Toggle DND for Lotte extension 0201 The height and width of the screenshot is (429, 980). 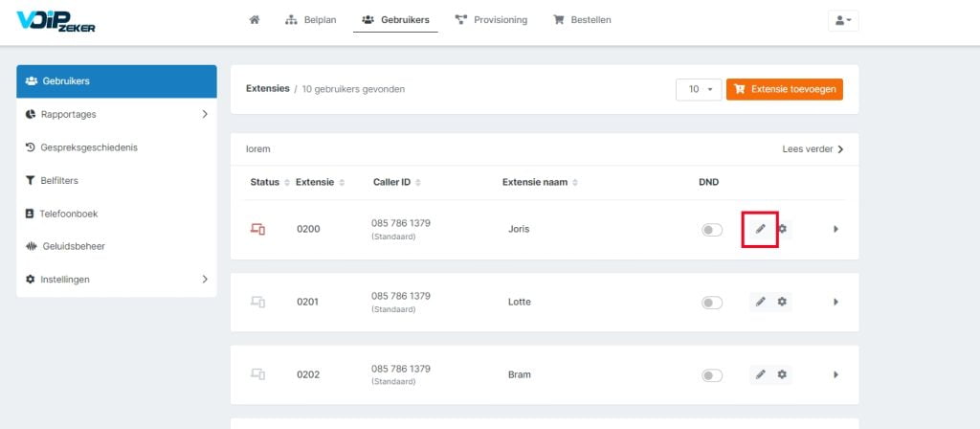point(712,303)
